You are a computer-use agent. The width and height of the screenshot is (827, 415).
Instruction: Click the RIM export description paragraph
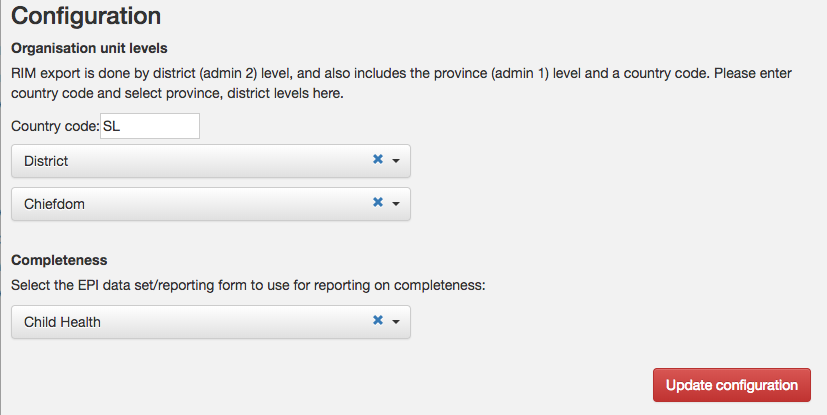tap(401, 83)
